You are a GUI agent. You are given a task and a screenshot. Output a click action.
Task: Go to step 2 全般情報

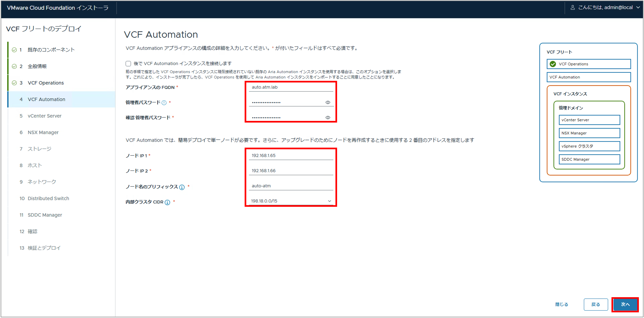click(61, 66)
